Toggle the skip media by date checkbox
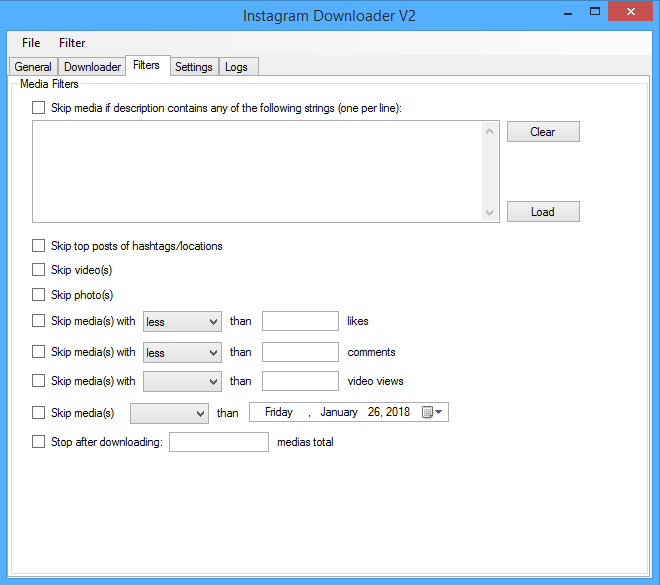Screen dimensions: 660x585 tap(39, 412)
